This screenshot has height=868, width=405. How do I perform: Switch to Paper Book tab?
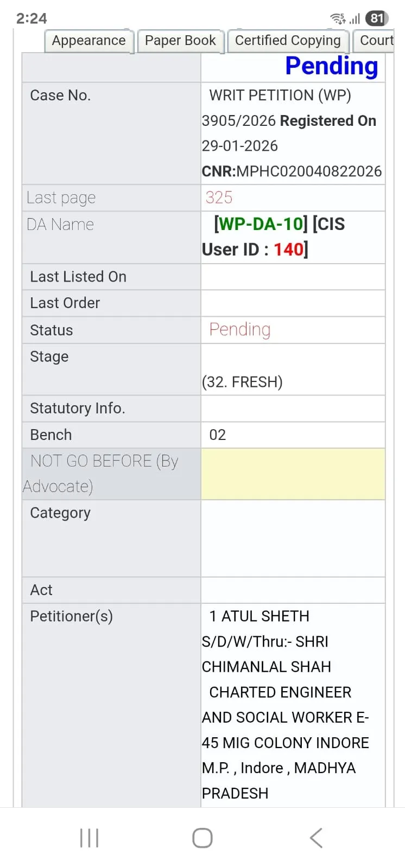tap(180, 41)
